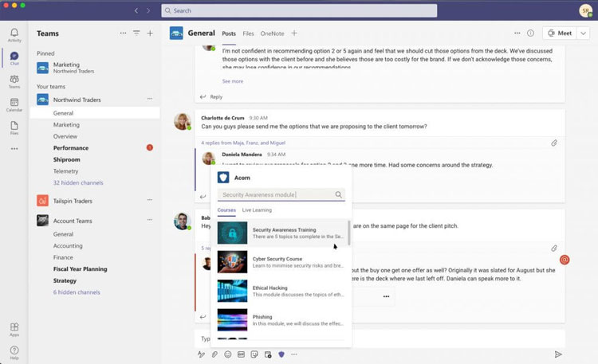
Task: Click the filter icon in Teams header
Action: tap(136, 33)
